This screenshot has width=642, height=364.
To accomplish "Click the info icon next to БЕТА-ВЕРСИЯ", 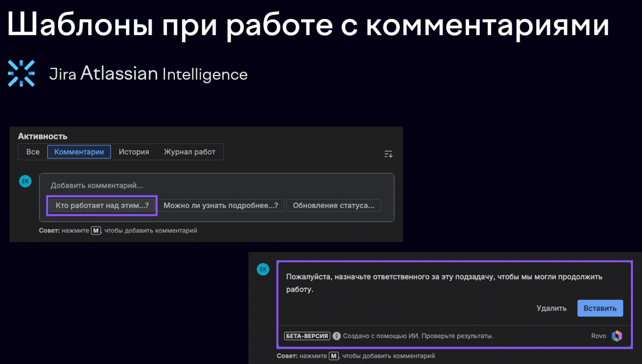I will (337, 336).
